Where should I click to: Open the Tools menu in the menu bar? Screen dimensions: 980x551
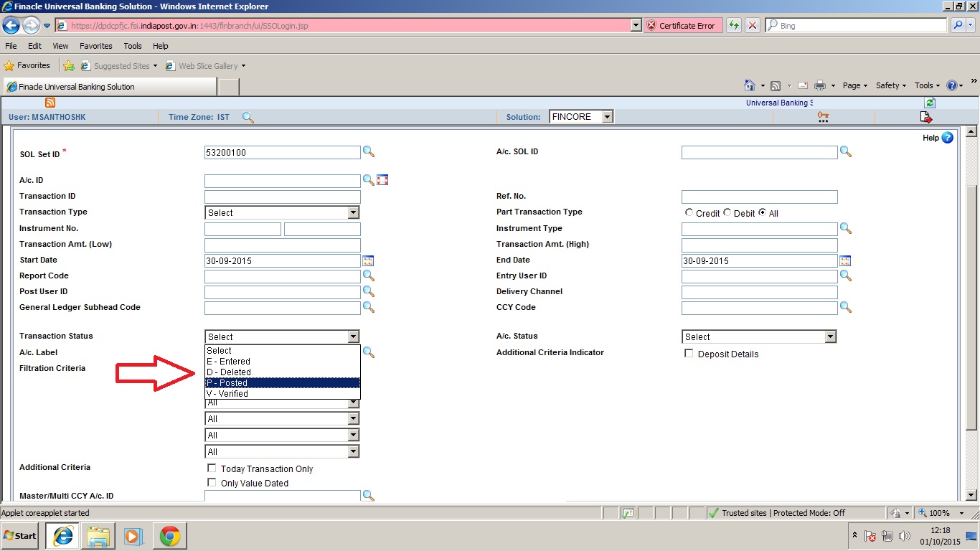pyautogui.click(x=132, y=45)
